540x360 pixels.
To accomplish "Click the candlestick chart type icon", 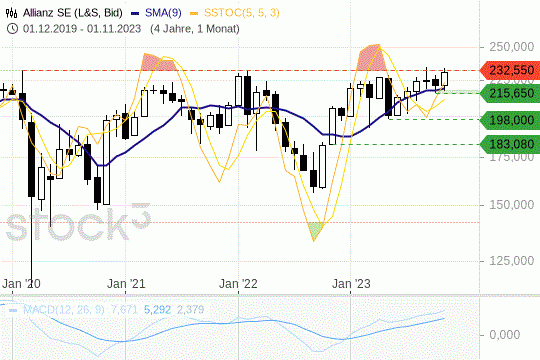I will pos(12,13).
